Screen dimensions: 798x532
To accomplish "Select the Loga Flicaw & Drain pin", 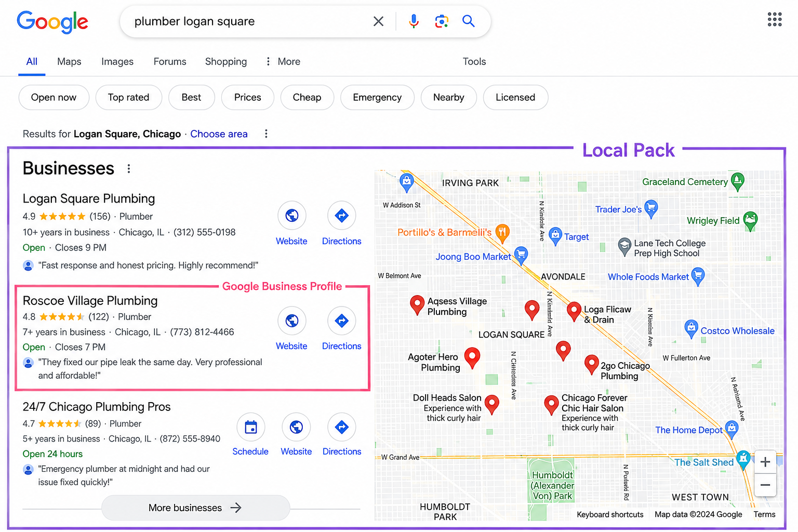I will pyautogui.click(x=574, y=311).
